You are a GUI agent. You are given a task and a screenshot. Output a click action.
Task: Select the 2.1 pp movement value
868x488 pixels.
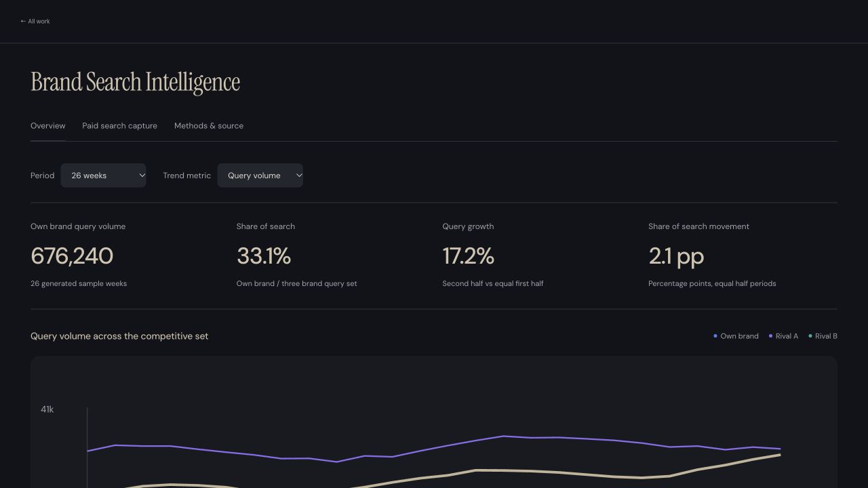[676, 256]
